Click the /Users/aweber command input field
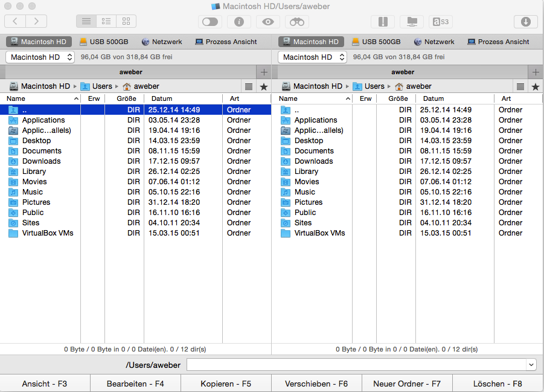The width and height of the screenshot is (544, 392). [x=356, y=365]
